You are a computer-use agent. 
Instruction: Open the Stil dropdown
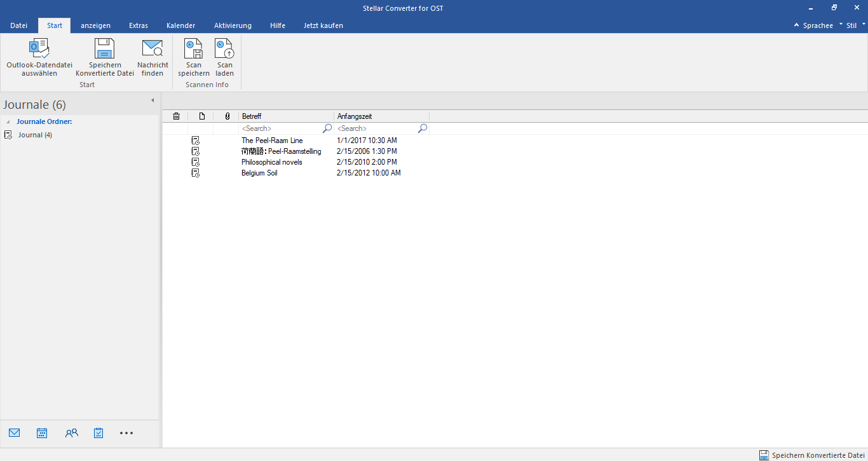(x=851, y=25)
